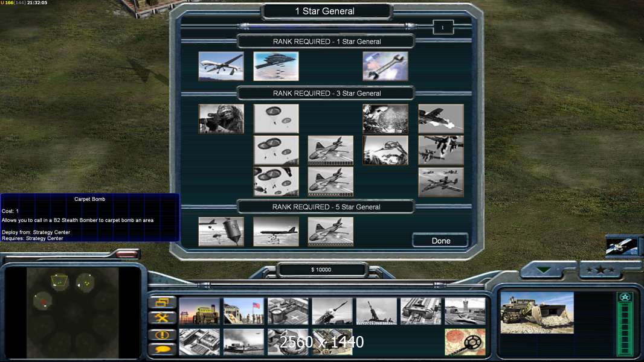This screenshot has width=644, height=362.
Task: Click the $ 10000 money display
Action: [321, 270]
